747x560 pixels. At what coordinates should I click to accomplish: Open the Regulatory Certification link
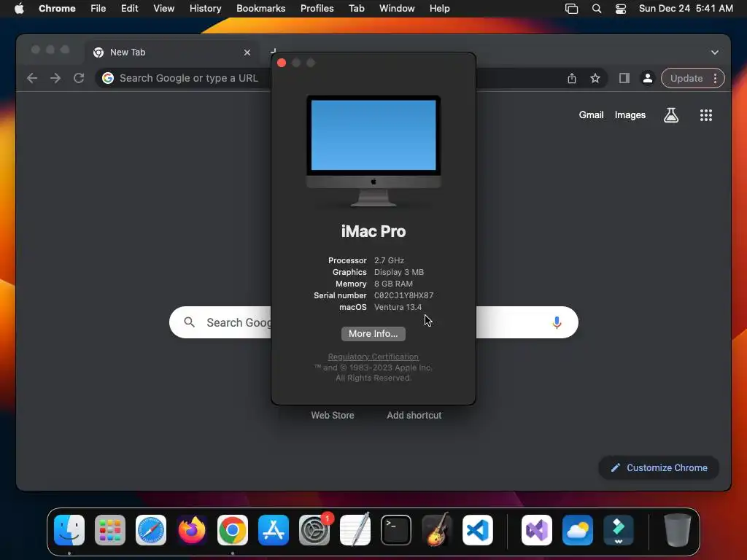pyautogui.click(x=373, y=357)
